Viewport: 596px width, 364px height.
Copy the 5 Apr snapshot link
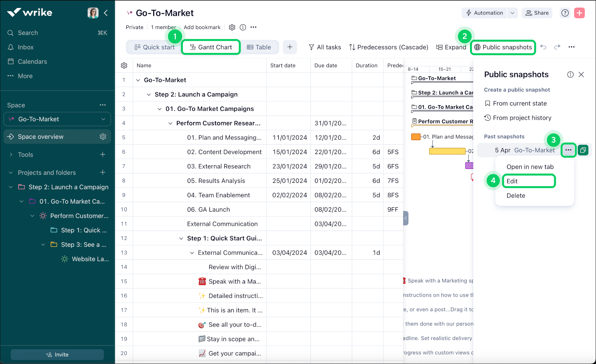[x=583, y=150]
